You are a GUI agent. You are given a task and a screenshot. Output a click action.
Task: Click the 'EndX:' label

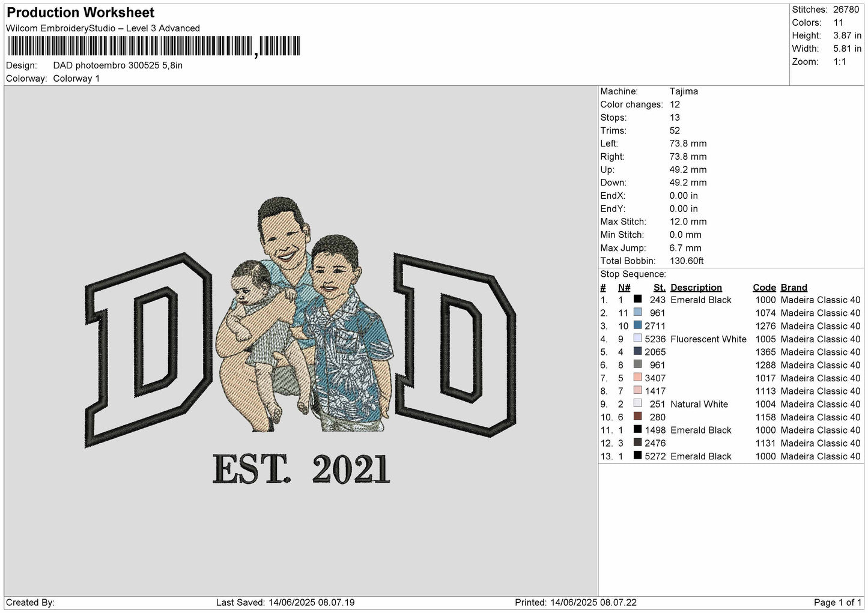point(613,196)
